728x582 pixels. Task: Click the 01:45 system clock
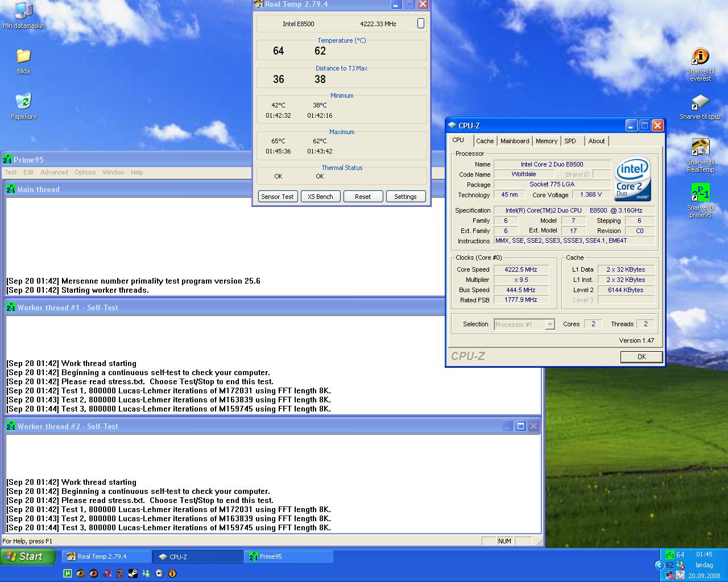point(704,555)
